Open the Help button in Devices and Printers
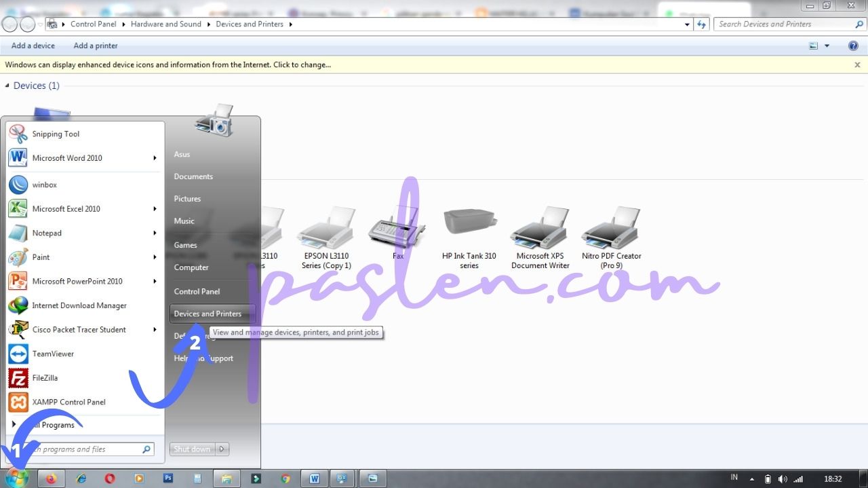Viewport: 868px width, 488px height. (x=853, y=46)
